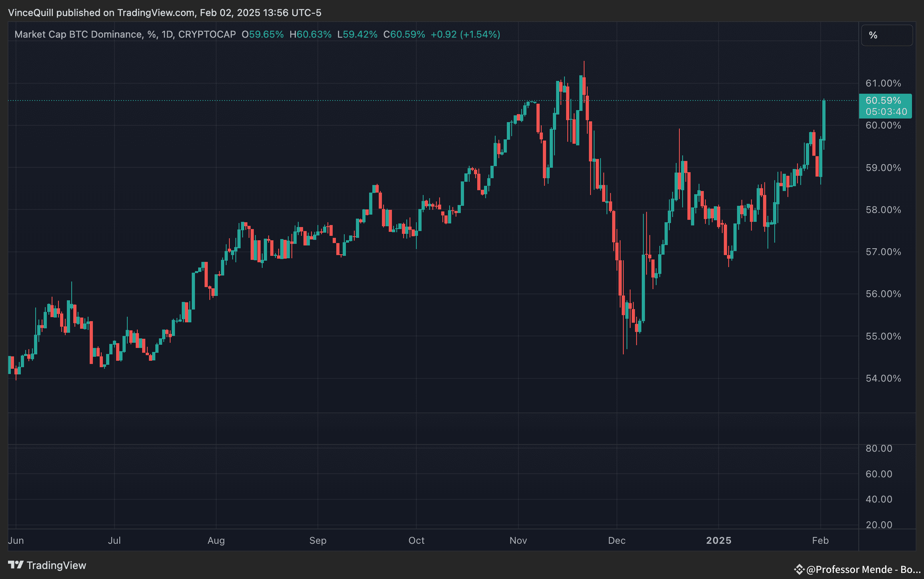Select the Market Cap BTC Dominance title
924x579 pixels.
click(78, 34)
